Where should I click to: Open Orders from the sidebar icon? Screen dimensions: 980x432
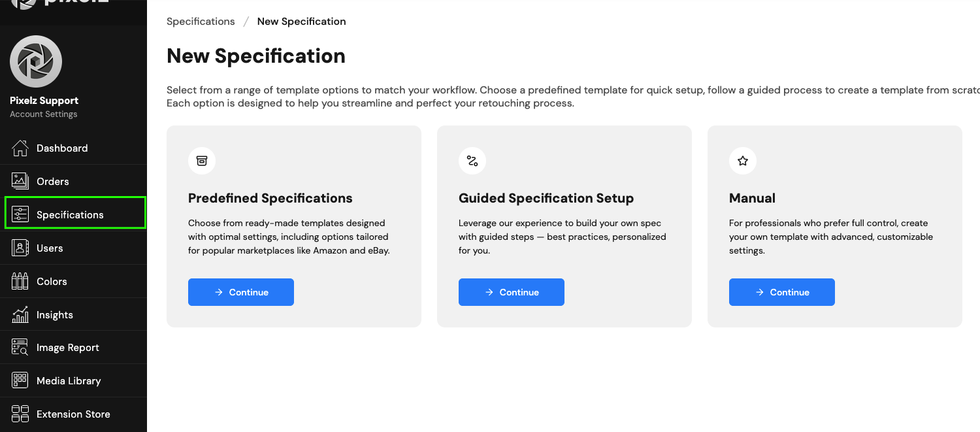pyautogui.click(x=20, y=181)
